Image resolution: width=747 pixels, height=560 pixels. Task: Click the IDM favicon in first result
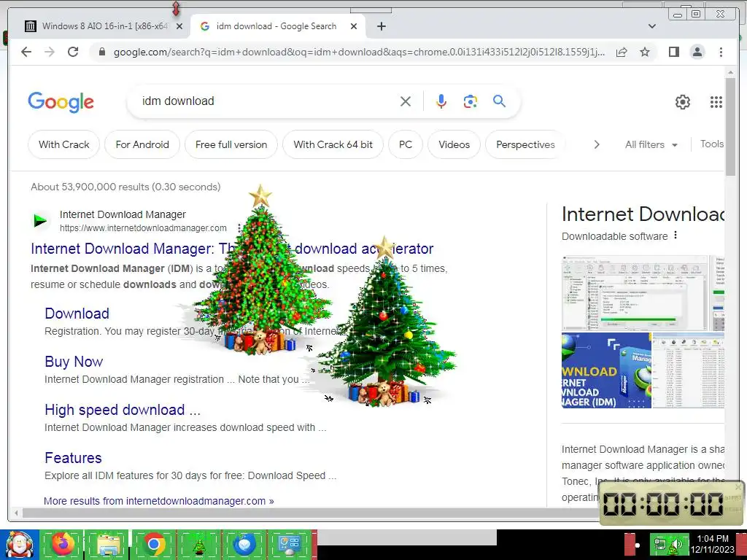point(40,220)
